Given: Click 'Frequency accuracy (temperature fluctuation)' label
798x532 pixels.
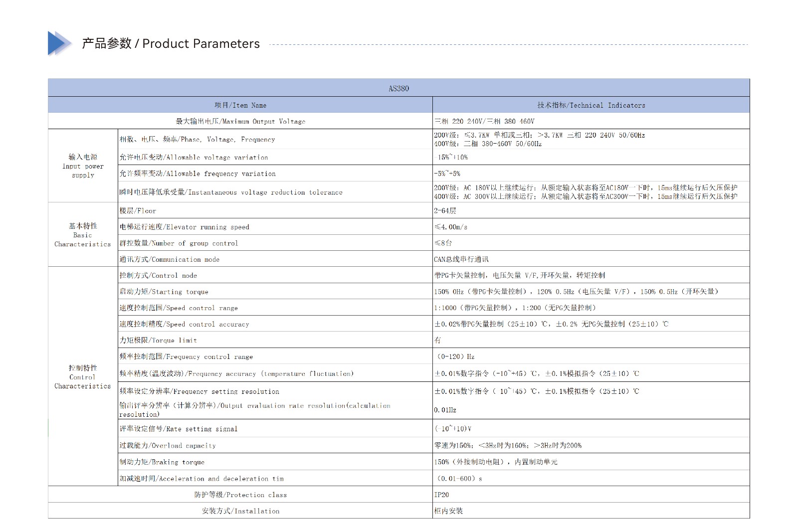Looking at the screenshot, I should click(236, 373).
